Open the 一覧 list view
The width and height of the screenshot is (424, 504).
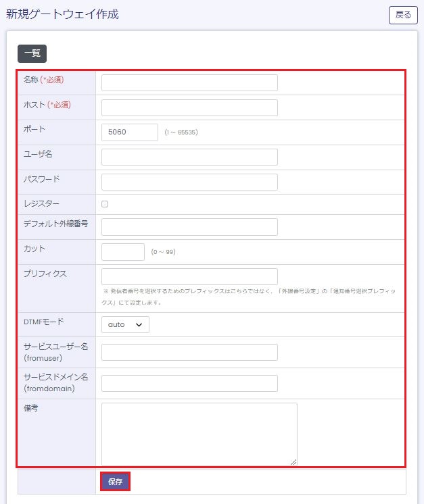(x=32, y=54)
